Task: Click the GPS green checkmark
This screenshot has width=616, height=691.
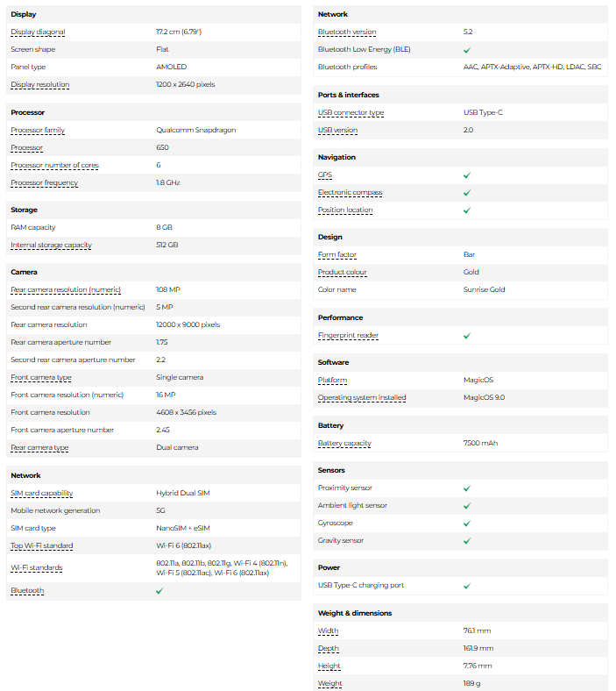Action: [x=467, y=175]
